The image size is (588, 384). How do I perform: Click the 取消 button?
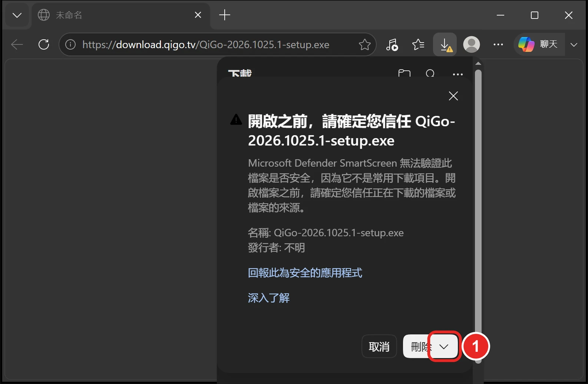pos(379,347)
